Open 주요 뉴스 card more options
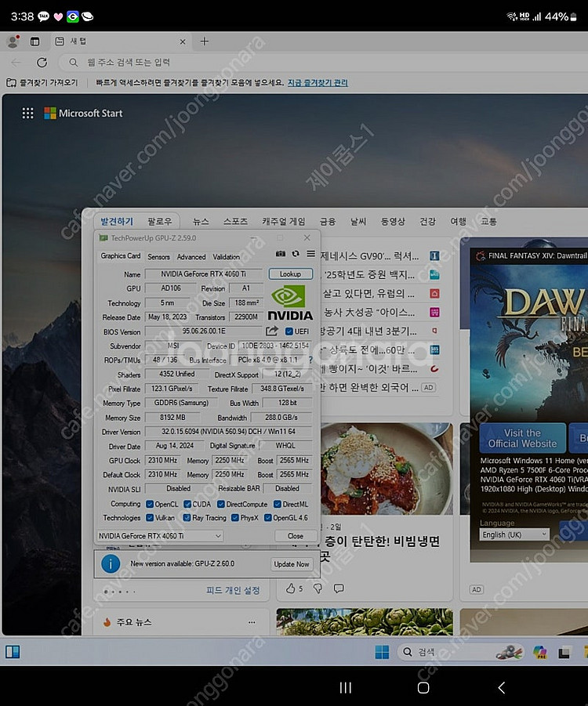The height and width of the screenshot is (706, 588). [x=252, y=622]
